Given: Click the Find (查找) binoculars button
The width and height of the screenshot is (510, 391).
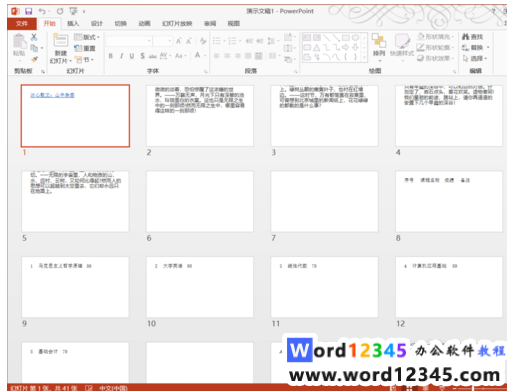Looking at the screenshot, I should pos(472,37).
